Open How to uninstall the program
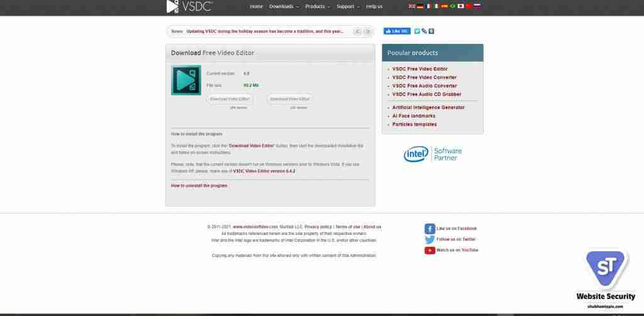 coord(199,185)
